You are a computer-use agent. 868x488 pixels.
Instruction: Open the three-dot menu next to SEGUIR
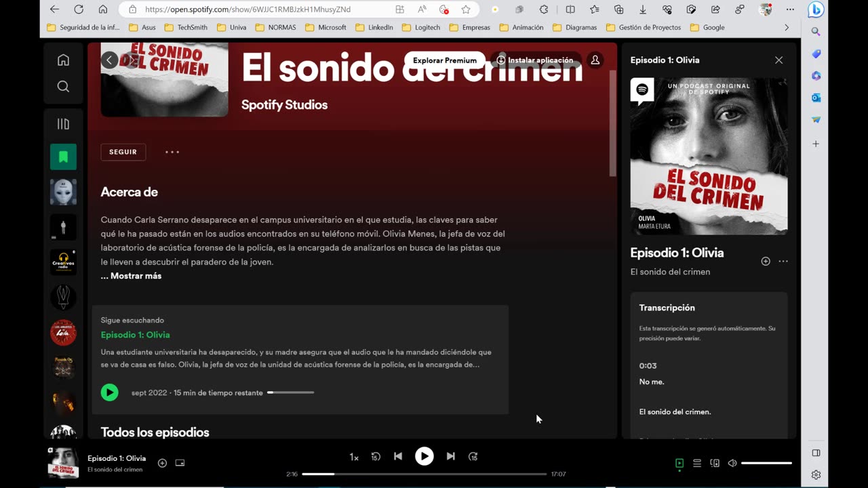coord(172,152)
